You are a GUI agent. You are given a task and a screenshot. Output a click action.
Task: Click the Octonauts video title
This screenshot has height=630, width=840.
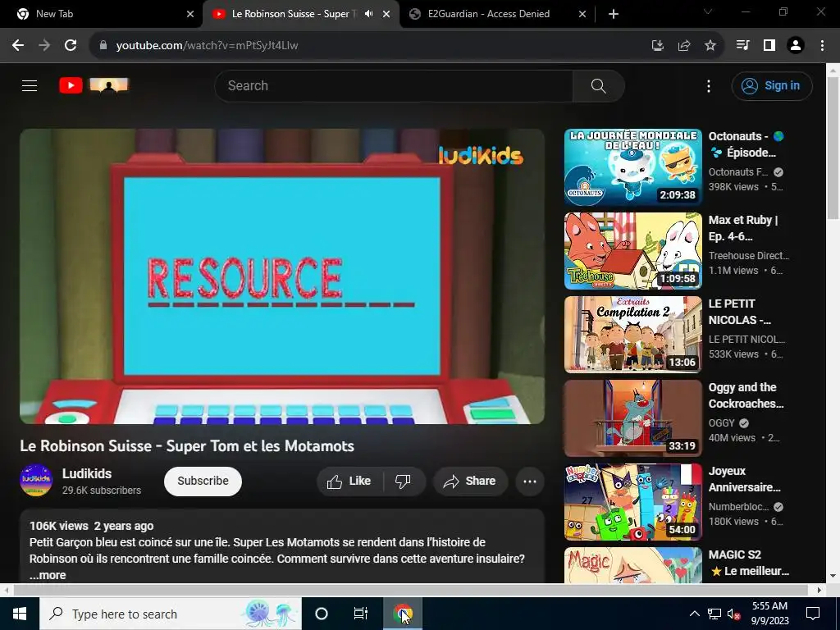(x=746, y=144)
